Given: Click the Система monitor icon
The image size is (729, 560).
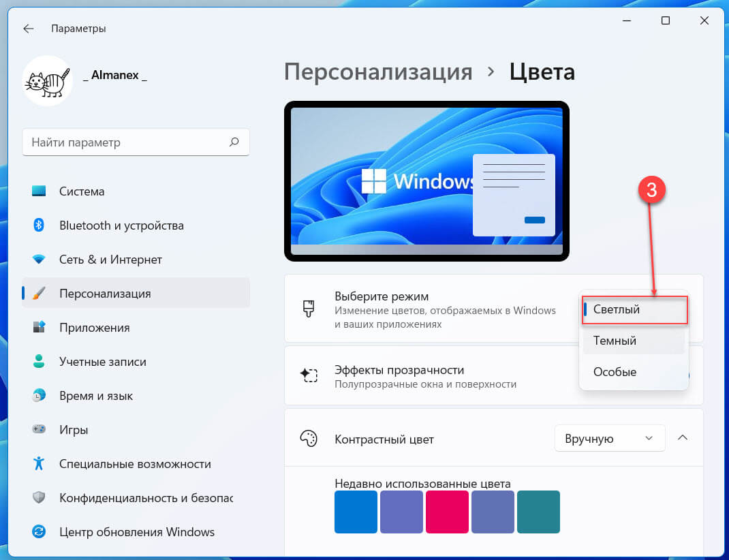Looking at the screenshot, I should coord(39,191).
